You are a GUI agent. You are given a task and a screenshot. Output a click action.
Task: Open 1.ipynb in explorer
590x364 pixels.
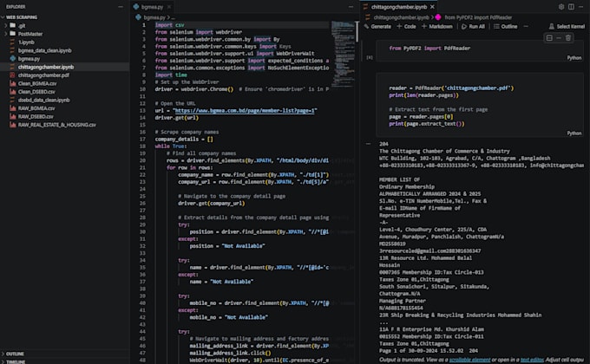(x=26, y=42)
